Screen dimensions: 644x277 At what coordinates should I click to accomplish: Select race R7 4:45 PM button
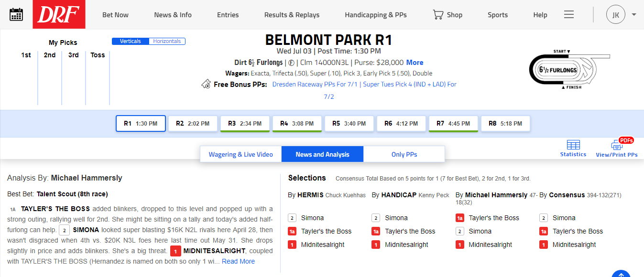453,124
